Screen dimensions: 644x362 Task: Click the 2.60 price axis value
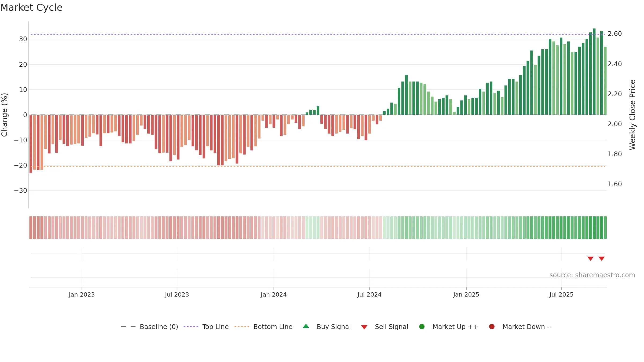[615, 34]
